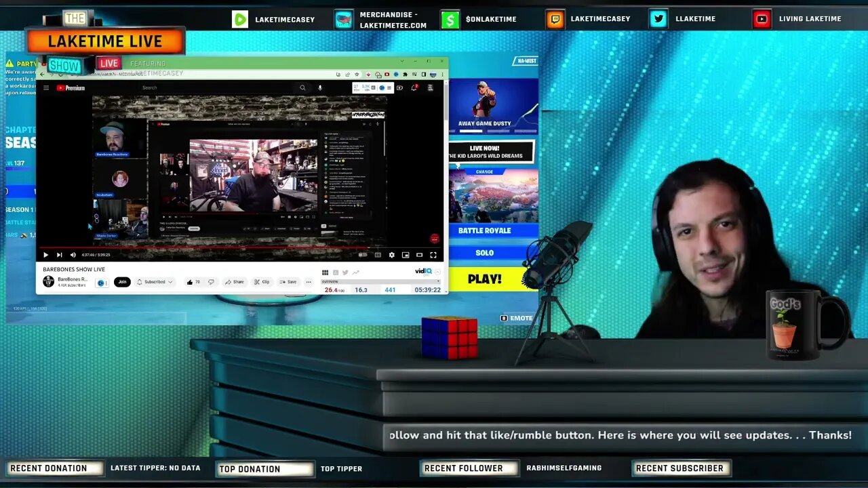Click the video title BAREBONES SHOW LIVE

(x=74, y=269)
